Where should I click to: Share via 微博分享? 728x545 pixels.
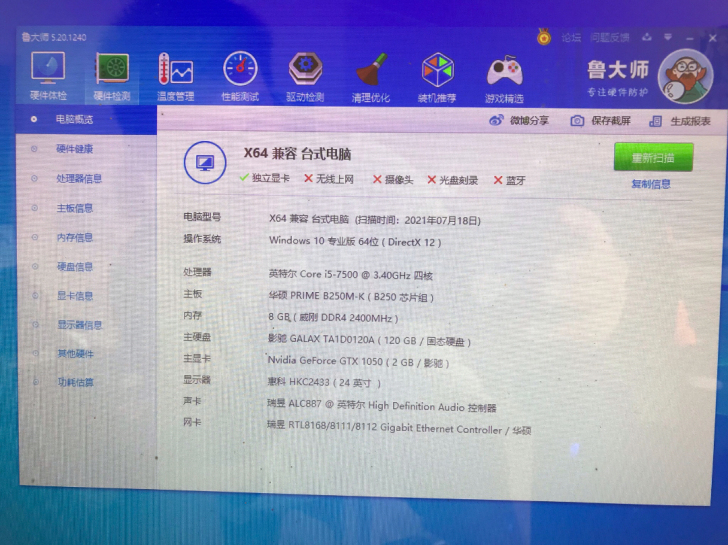(x=519, y=121)
